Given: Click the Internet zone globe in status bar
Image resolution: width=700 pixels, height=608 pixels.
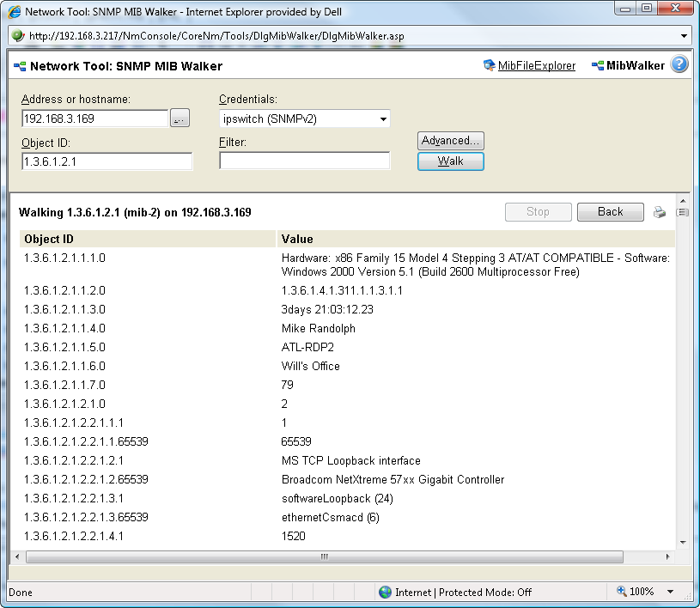Looking at the screenshot, I should 386,592.
